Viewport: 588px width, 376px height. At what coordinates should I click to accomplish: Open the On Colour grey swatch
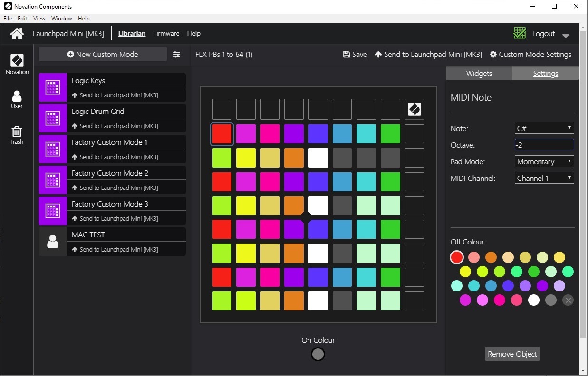coord(318,354)
